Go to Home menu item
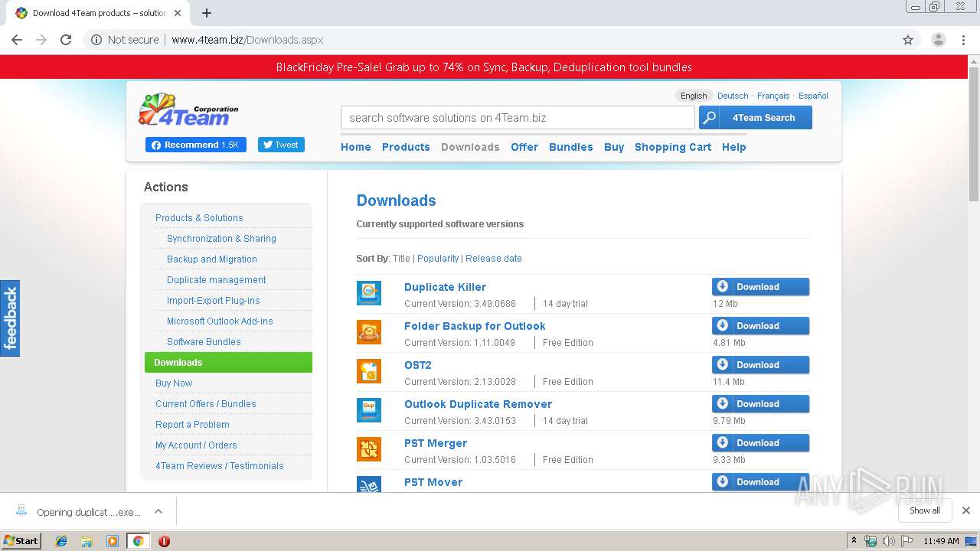The width and height of the screenshot is (980, 551). [x=356, y=147]
